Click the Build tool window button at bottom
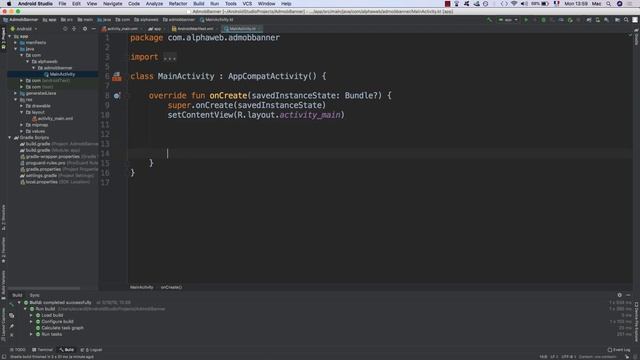 click(67, 350)
